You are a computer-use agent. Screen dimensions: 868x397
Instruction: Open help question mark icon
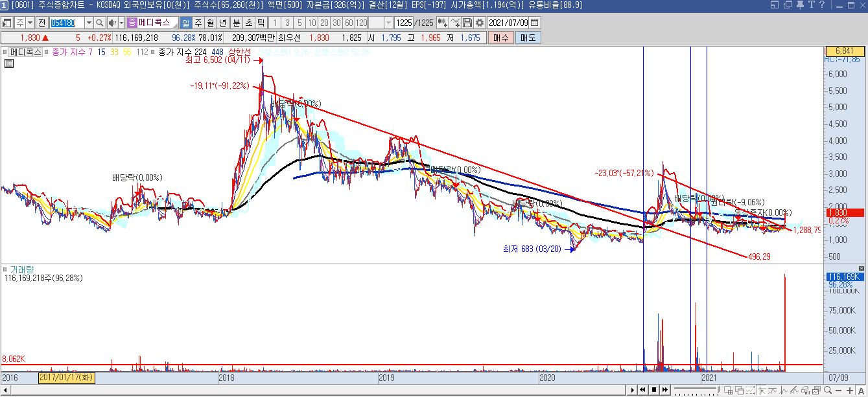click(x=821, y=5)
